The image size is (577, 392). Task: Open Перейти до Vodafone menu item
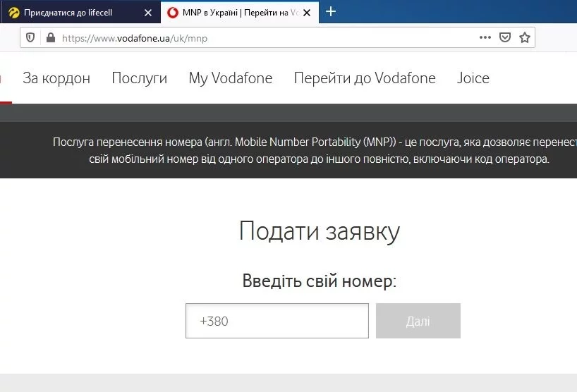click(365, 78)
